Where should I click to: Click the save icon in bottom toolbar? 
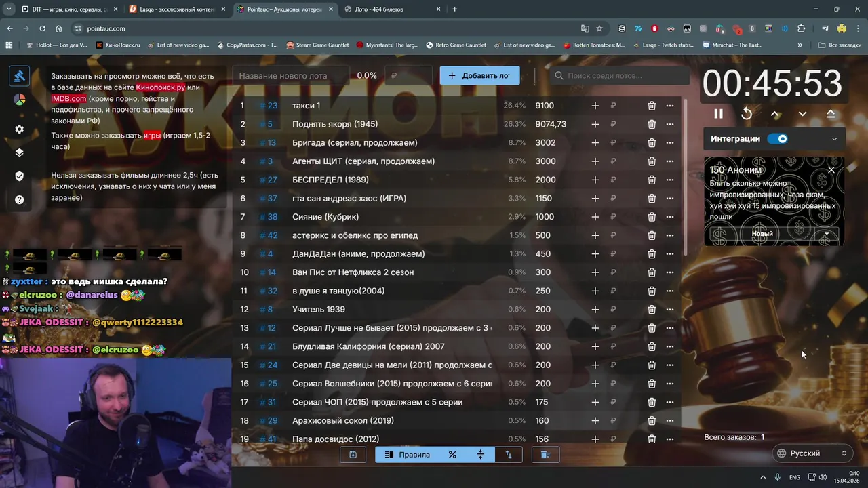tap(353, 455)
